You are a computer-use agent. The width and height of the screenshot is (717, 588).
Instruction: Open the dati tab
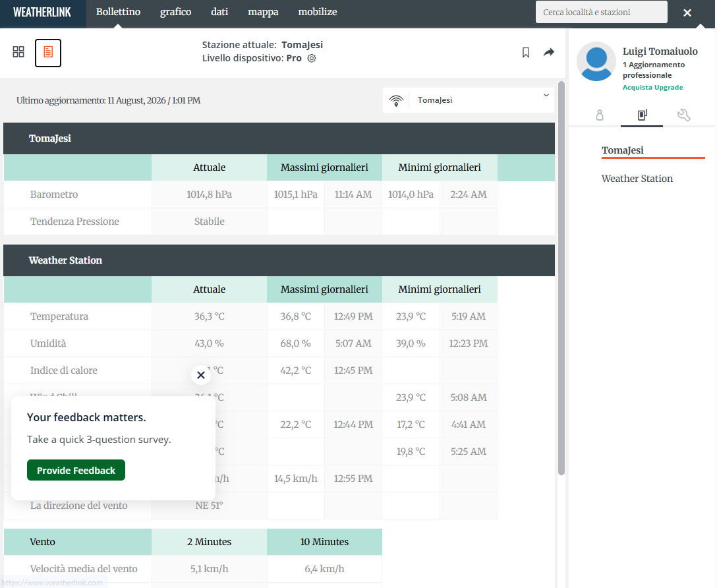tap(219, 12)
